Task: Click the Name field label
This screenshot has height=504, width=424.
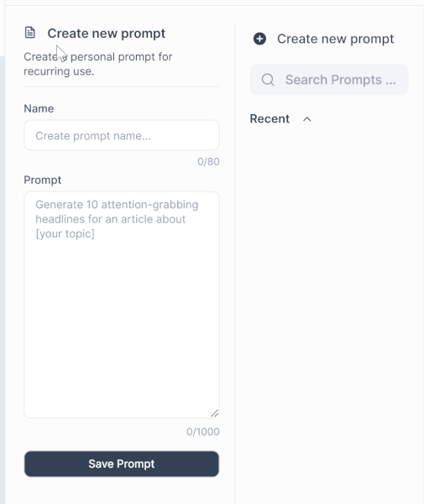Action: tap(39, 108)
